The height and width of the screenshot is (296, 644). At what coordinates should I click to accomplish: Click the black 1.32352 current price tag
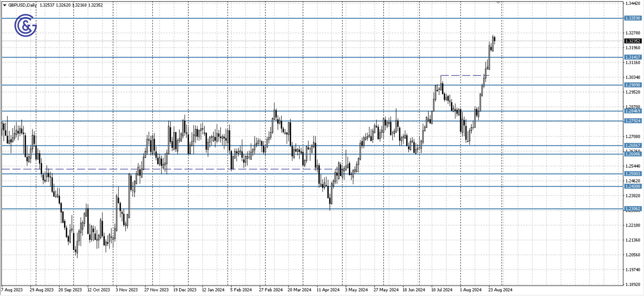[x=633, y=41]
